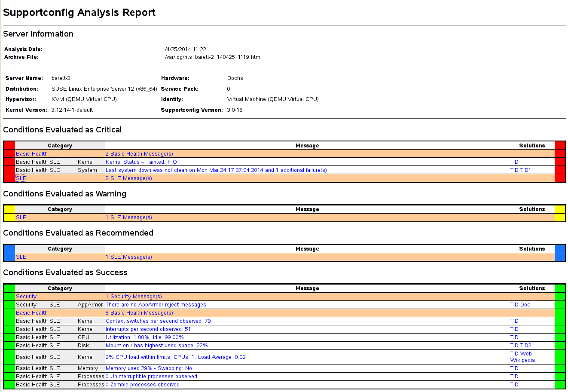The width and height of the screenshot is (568, 392).
Task: Open the no AppArmor reject messages link
Action: click(x=155, y=304)
